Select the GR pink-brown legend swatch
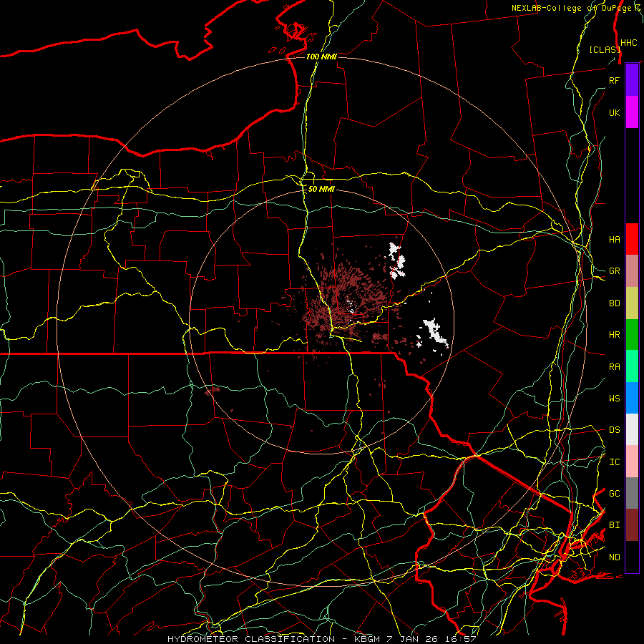644x644 pixels. pos(632,271)
